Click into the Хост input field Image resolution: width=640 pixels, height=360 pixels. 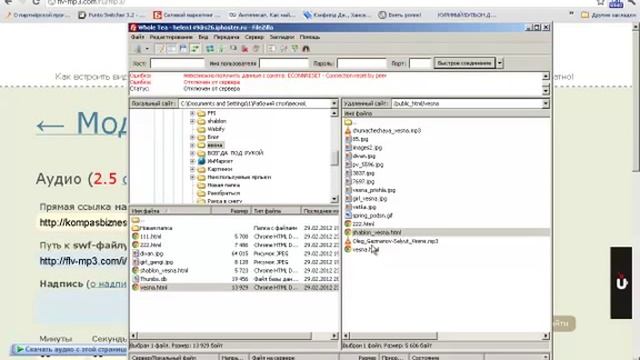point(177,63)
